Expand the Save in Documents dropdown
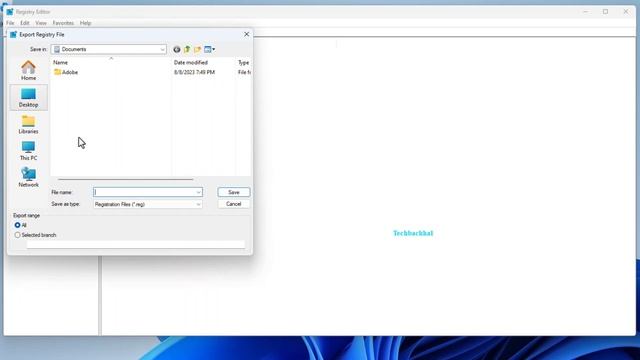Image resolution: width=640 pixels, height=360 pixels. coord(162,49)
